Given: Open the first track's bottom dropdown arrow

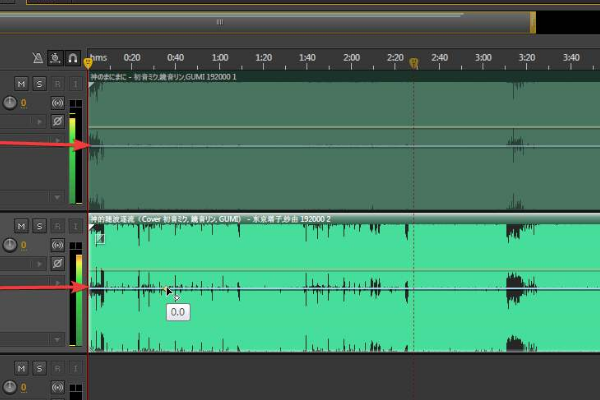Looking at the screenshot, I should (x=57, y=198).
